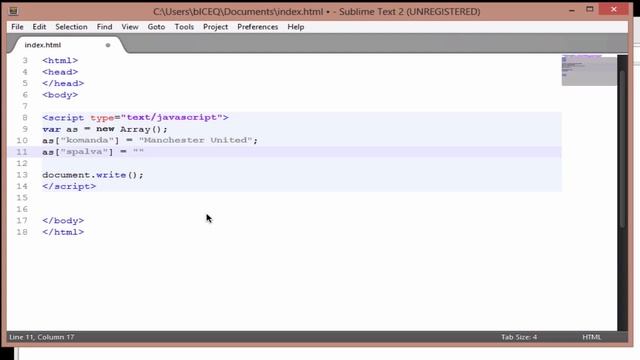Screen dimensions: 640x360
Task: Open the Edit menu
Action: tap(39, 27)
